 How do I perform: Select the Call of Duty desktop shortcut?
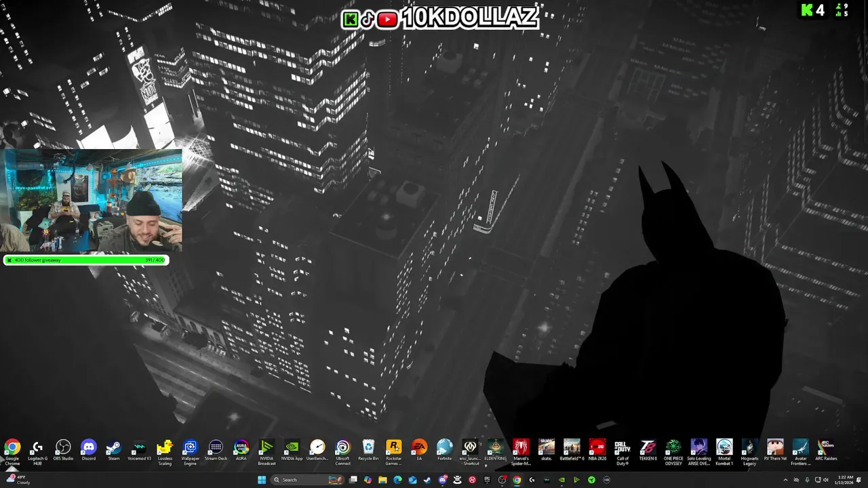(x=623, y=450)
